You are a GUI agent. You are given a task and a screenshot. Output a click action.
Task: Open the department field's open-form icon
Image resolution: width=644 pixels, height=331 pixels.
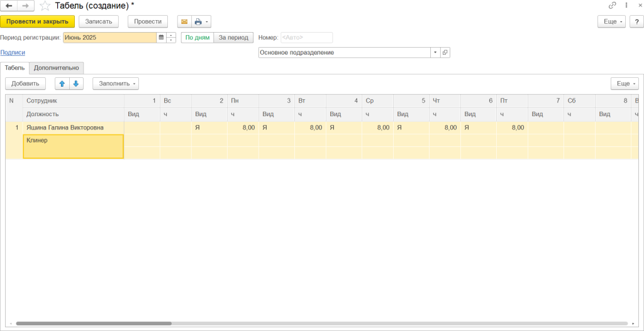(x=445, y=53)
